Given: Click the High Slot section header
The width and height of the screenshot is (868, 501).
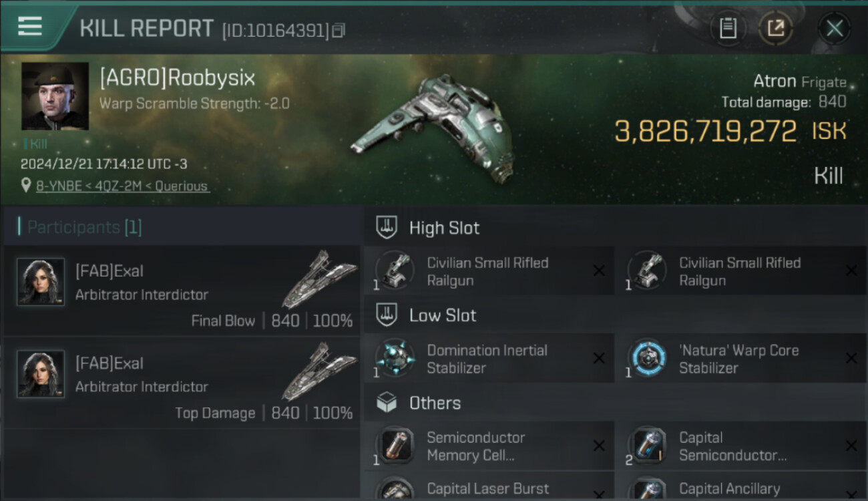Looking at the screenshot, I should pyautogui.click(x=429, y=228).
